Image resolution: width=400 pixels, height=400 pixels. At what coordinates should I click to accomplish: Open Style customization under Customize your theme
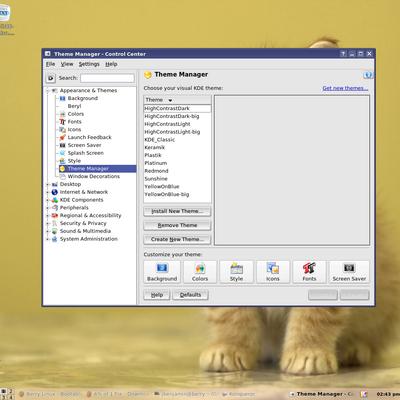tap(236, 272)
